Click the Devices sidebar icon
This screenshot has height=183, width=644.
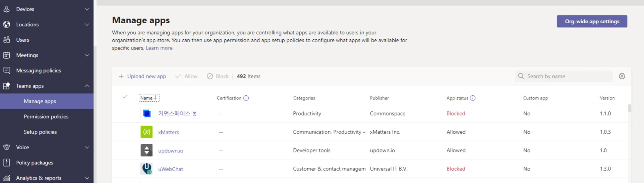7,9
